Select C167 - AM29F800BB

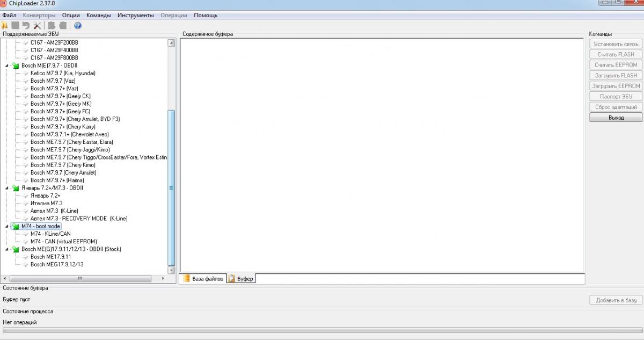[54, 57]
